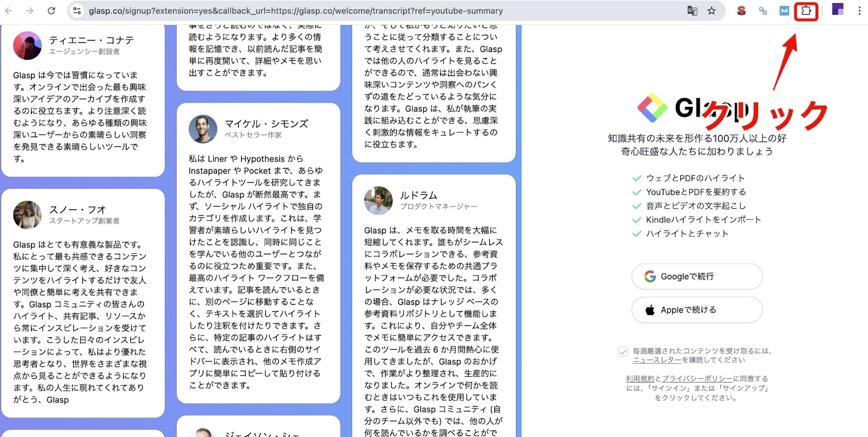
Task: Click the name スノー・フオ
Action: tap(78, 209)
